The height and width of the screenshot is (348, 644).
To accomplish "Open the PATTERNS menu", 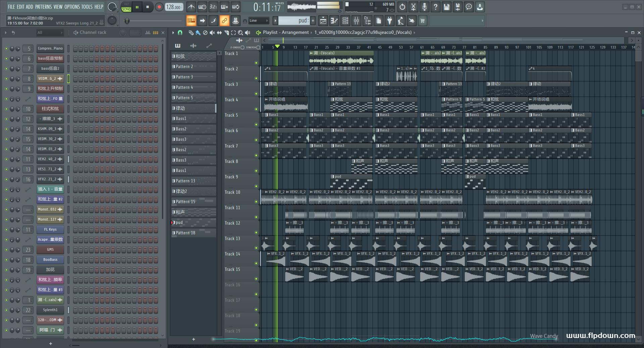I will (x=43, y=7).
